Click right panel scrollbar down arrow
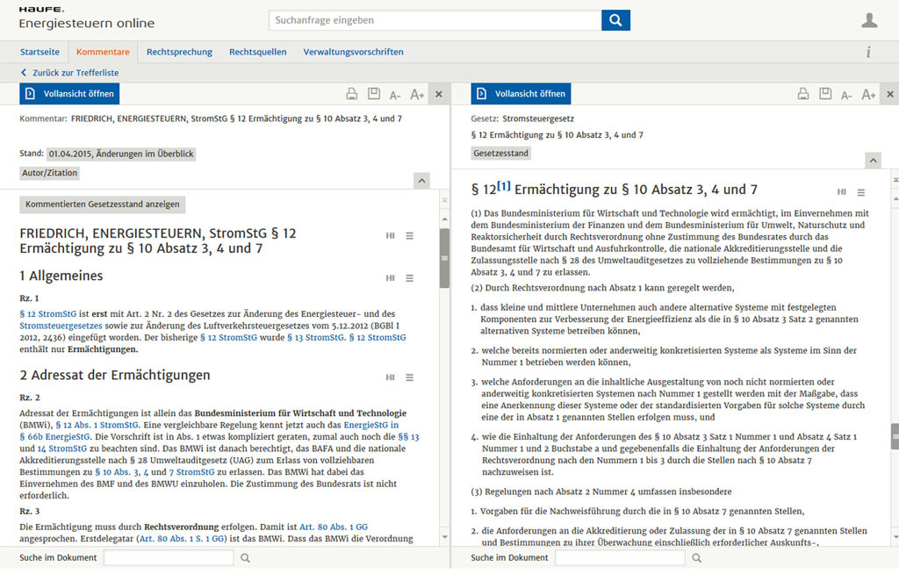This screenshot has height=588, width=899. tap(895, 538)
